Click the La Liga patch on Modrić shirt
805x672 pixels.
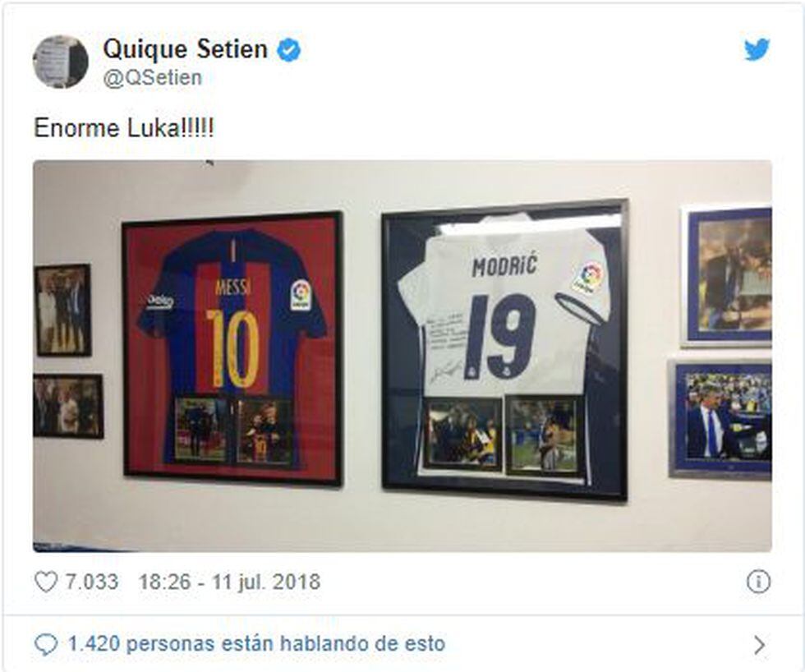point(588,278)
